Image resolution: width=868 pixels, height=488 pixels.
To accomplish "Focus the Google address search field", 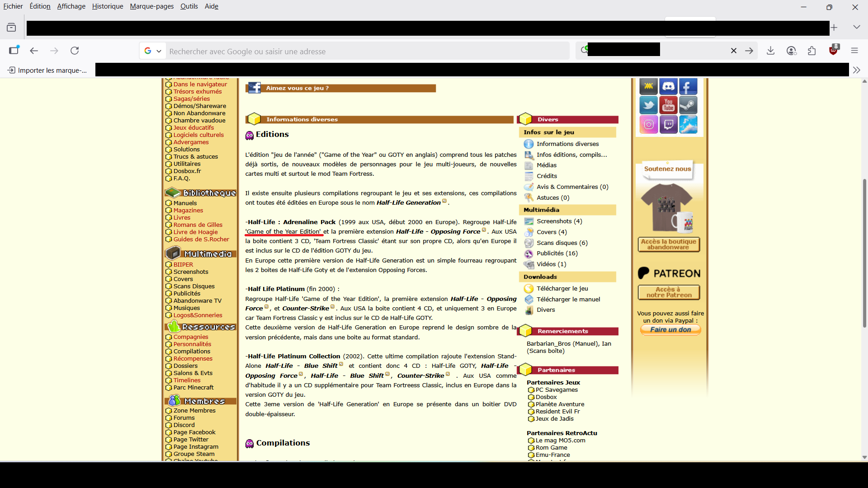I will [368, 51].
